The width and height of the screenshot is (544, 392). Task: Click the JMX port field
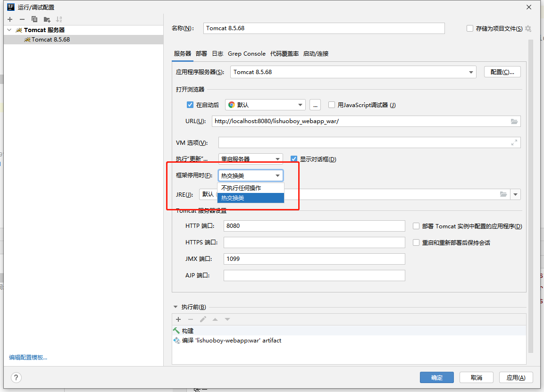coord(314,259)
